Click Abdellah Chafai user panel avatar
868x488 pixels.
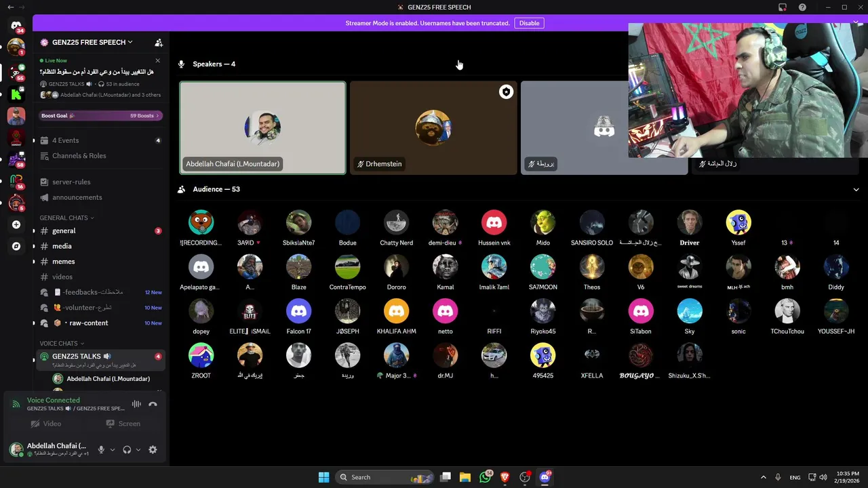16,449
